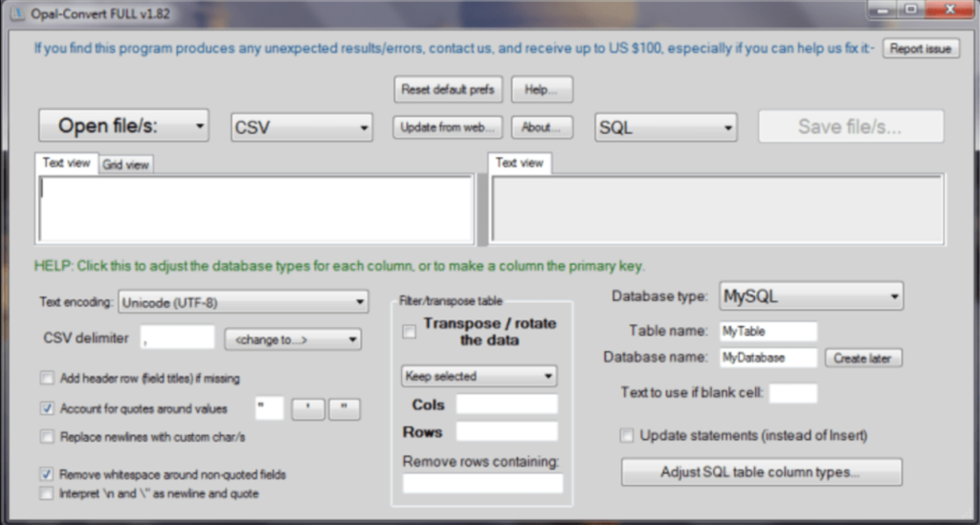Viewport: 980px width, 525px height.
Task: Enable Update statements instead of Insert
Action: tap(627, 436)
